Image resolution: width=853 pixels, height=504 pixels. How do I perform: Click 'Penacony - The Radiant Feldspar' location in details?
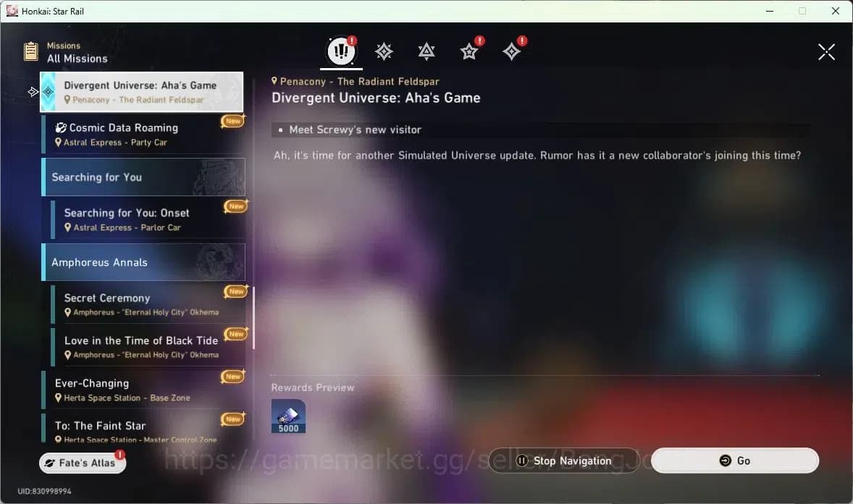tap(360, 81)
